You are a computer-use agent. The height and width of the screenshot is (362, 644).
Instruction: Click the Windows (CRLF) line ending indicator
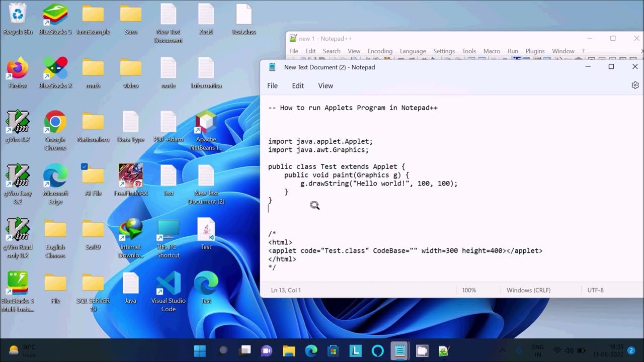tap(528, 290)
